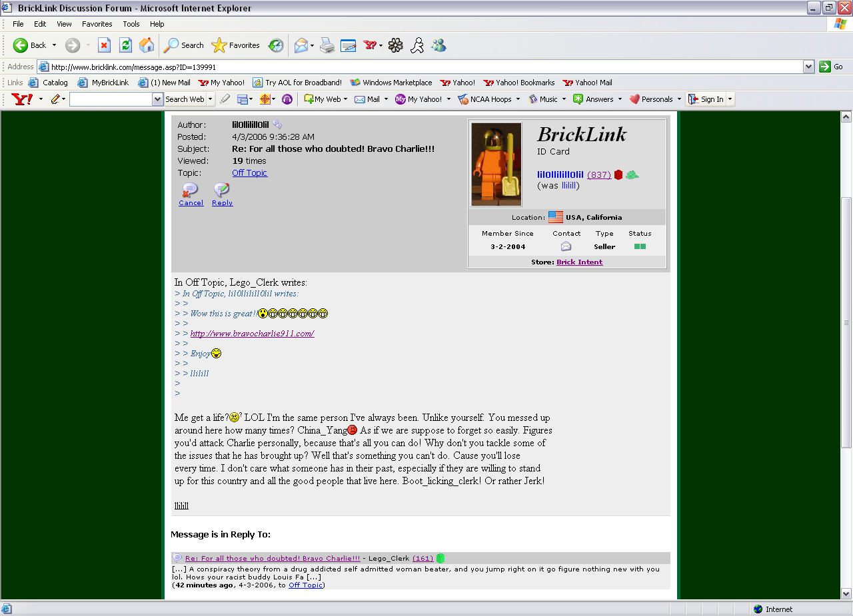Open the Search pane in IE toolbar

tap(184, 45)
